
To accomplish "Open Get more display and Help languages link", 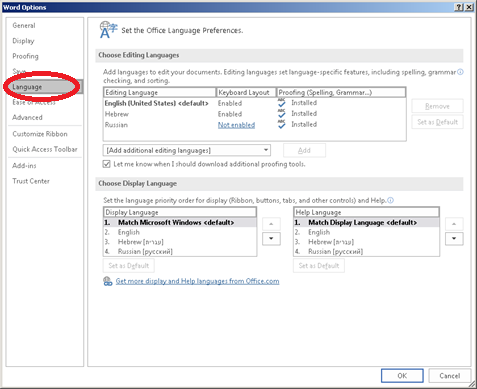I will [197, 281].
